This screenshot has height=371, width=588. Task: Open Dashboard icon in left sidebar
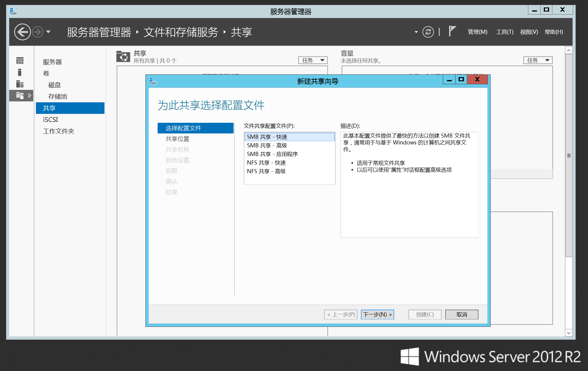[x=20, y=60]
